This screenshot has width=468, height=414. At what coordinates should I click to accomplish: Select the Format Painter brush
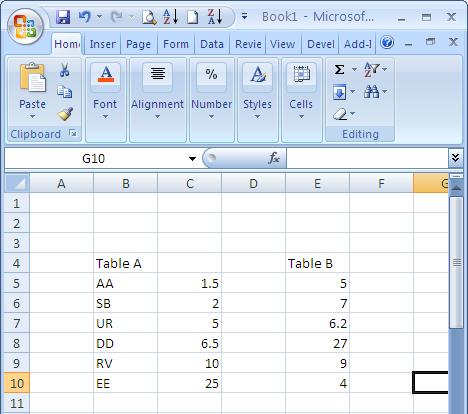pyautogui.click(x=65, y=114)
